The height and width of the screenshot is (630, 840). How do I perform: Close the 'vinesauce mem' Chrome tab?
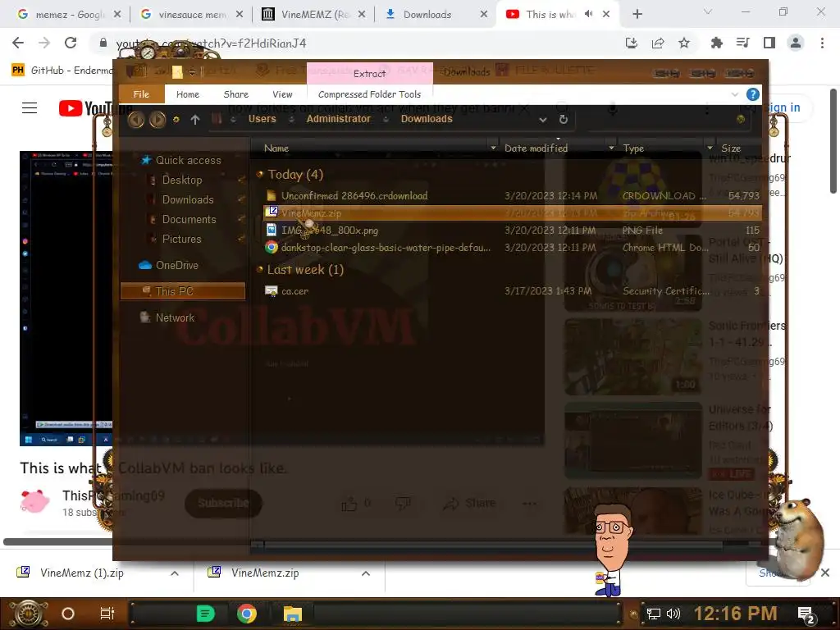click(x=240, y=15)
